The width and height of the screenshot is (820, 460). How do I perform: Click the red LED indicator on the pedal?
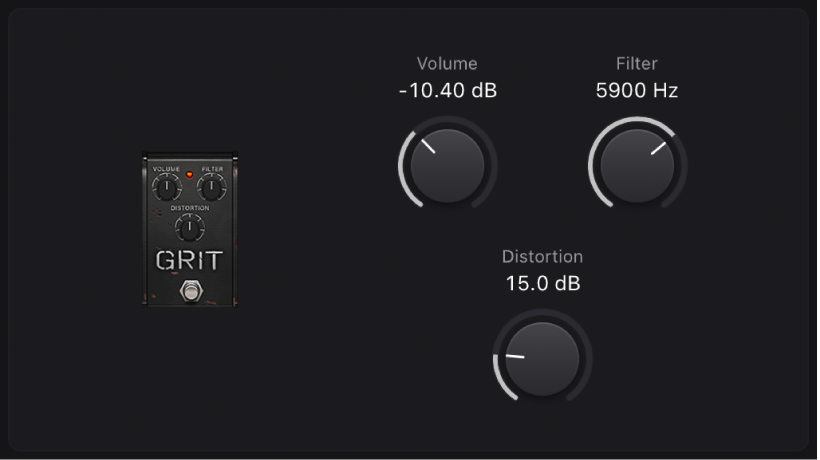(189, 173)
